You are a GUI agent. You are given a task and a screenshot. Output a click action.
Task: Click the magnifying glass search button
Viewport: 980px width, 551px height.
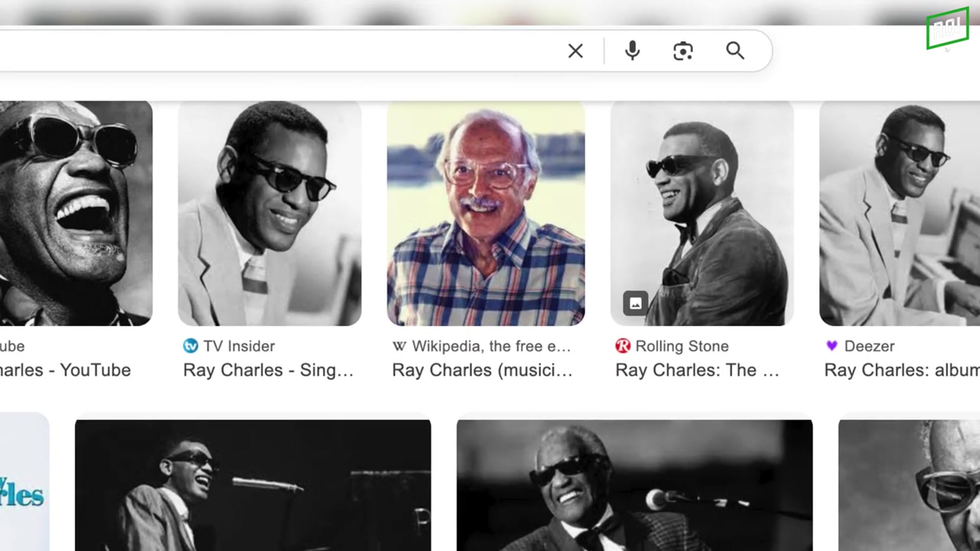(735, 51)
